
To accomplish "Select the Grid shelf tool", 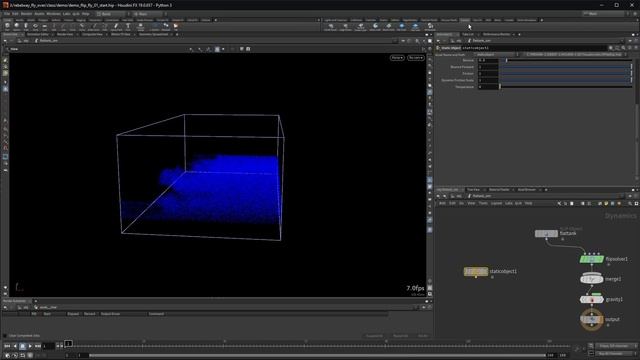I will point(44,27).
